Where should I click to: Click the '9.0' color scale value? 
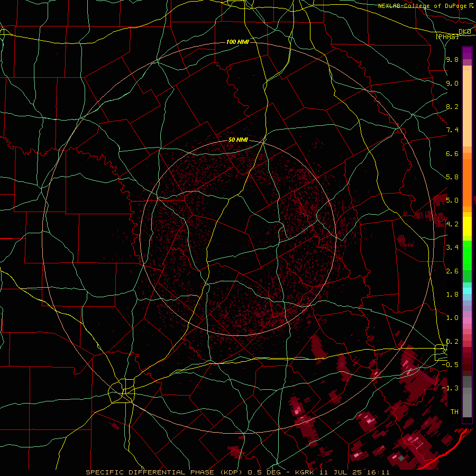pyautogui.click(x=452, y=83)
